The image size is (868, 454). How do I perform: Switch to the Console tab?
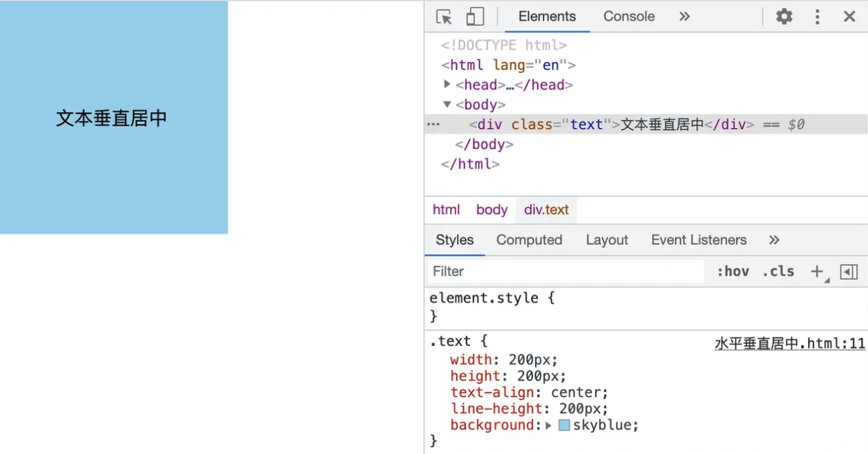tap(629, 17)
